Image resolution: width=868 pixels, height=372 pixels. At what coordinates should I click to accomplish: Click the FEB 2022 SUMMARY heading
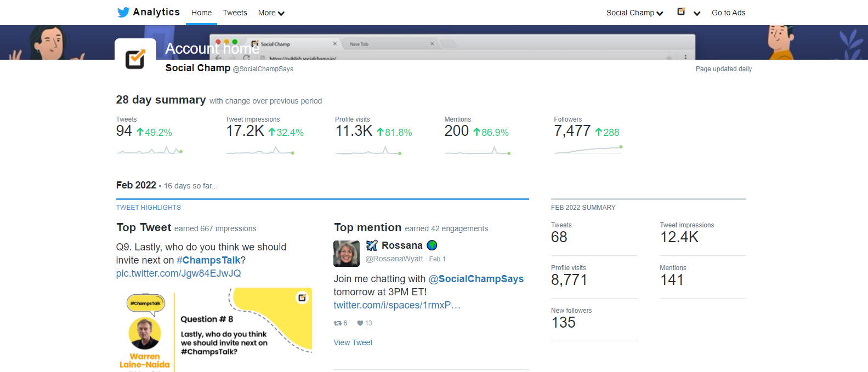583,208
